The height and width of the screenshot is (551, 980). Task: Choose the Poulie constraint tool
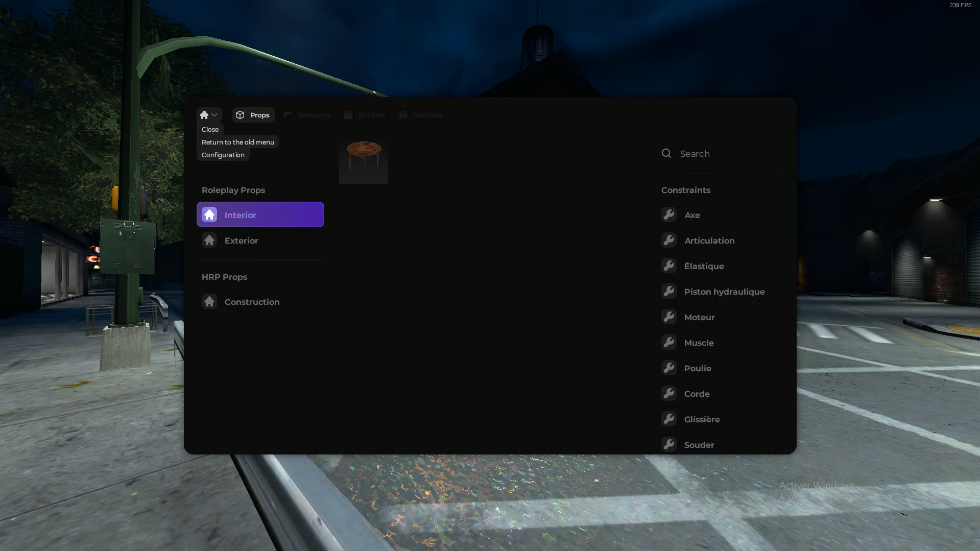[x=721, y=368]
